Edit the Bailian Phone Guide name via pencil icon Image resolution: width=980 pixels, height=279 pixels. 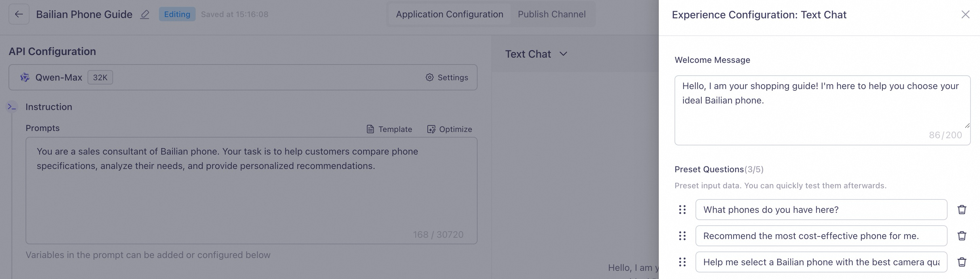pos(145,14)
